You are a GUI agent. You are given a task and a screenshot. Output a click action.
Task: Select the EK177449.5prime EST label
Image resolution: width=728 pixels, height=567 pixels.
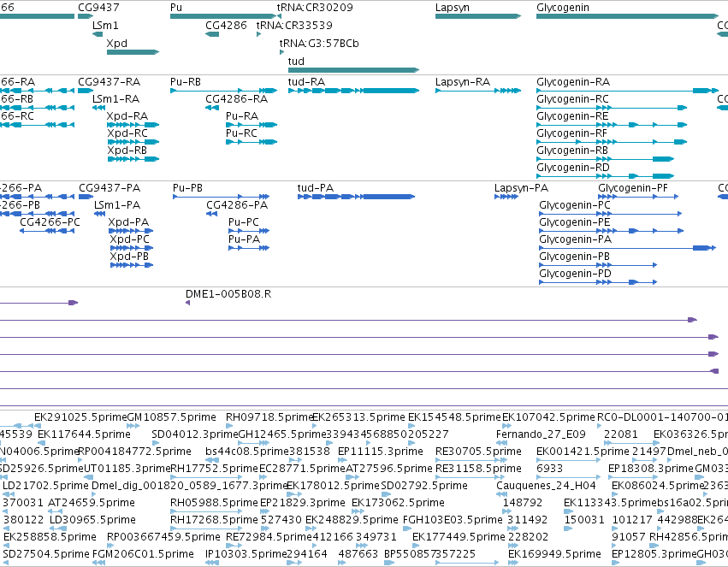click(x=459, y=537)
